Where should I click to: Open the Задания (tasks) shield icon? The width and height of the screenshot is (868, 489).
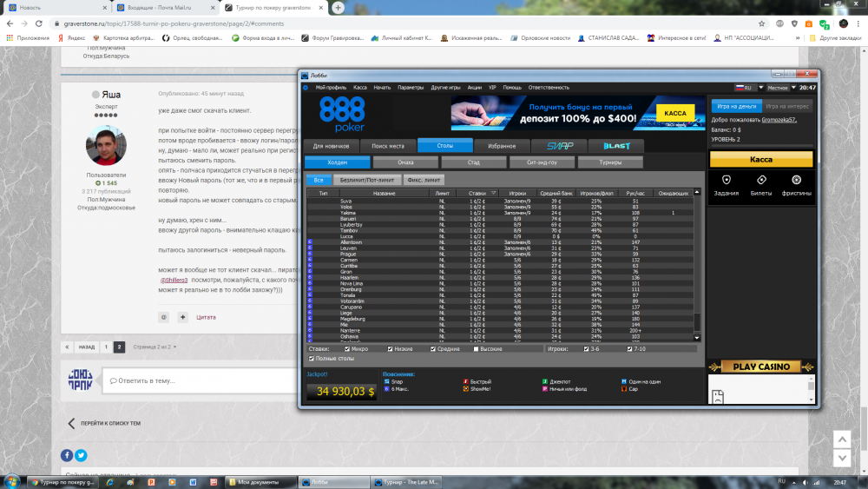pos(727,180)
